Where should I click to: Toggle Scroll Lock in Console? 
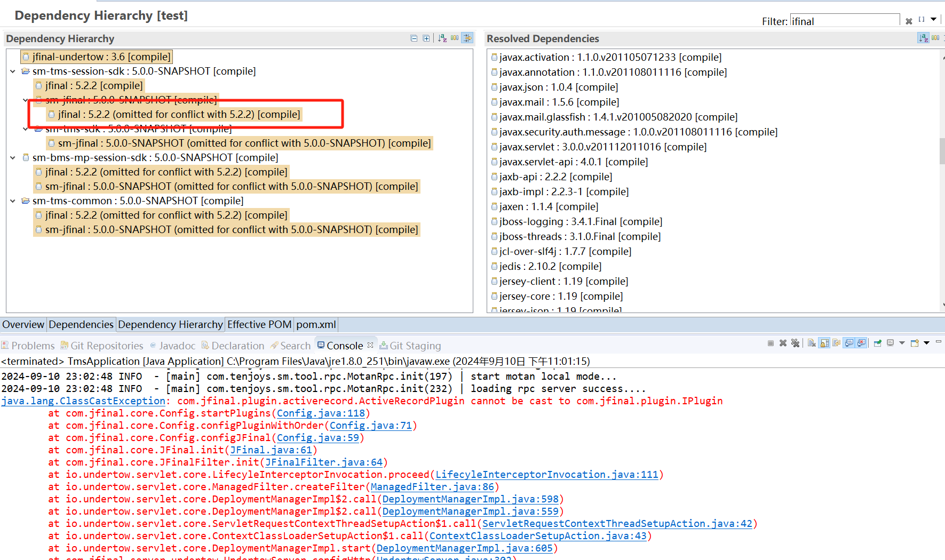pyautogui.click(x=824, y=343)
